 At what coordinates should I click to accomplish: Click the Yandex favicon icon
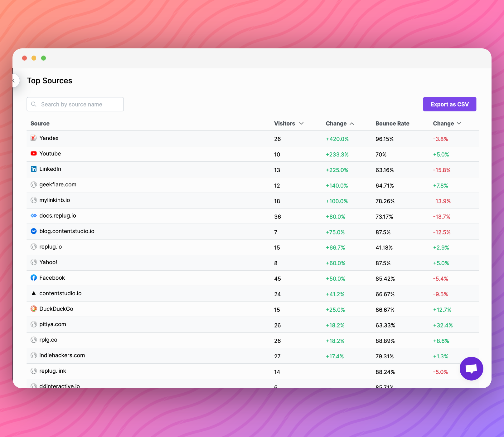[34, 138]
